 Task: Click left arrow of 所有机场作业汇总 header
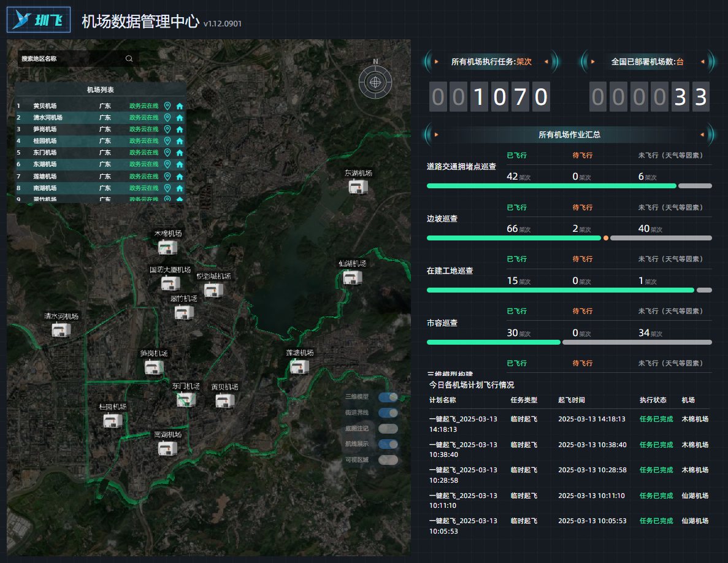(x=436, y=134)
